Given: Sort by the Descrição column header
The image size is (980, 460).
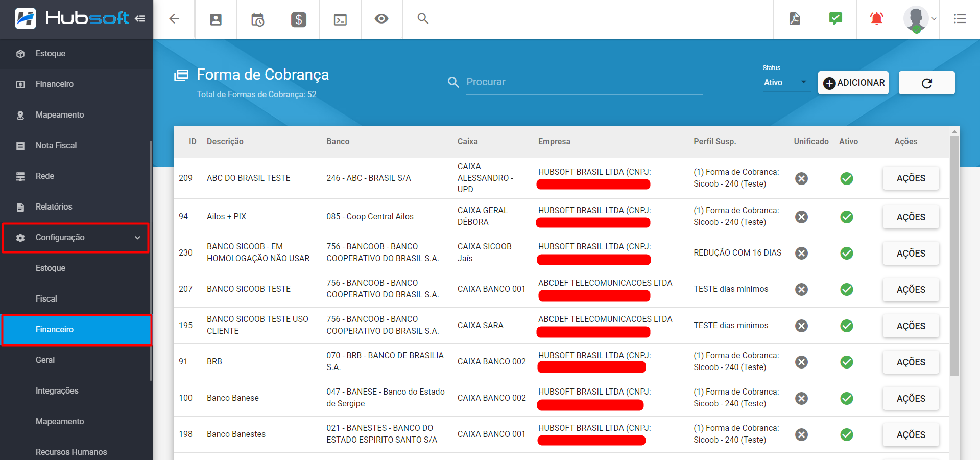Looking at the screenshot, I should point(225,142).
